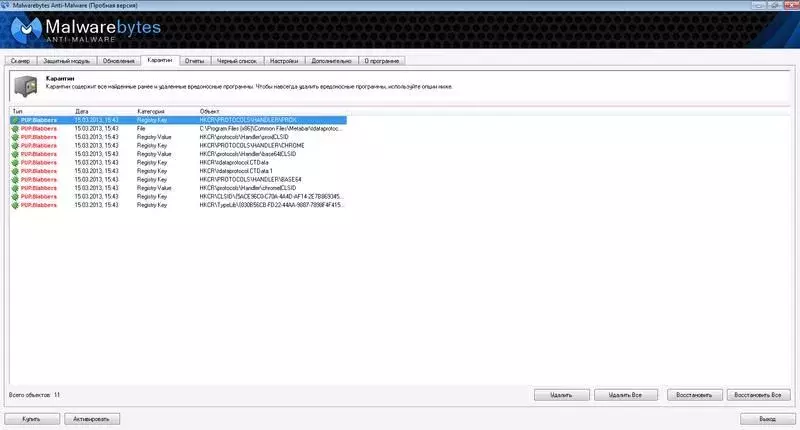Click bug icon of the CTData row
The height and width of the screenshot is (430, 800).
coord(15,163)
